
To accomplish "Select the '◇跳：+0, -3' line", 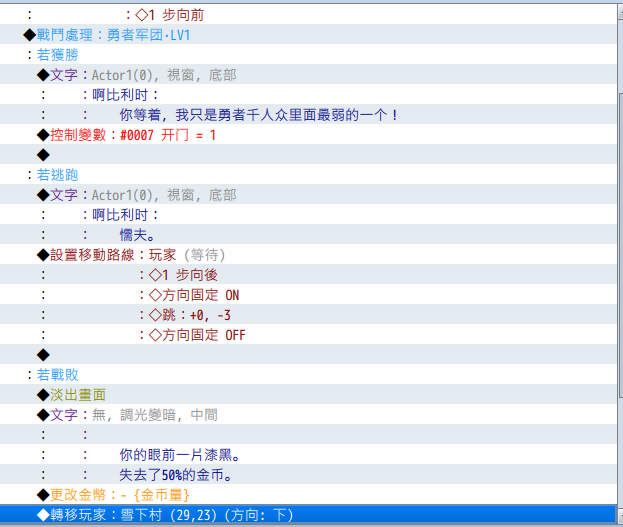I will tap(308, 315).
